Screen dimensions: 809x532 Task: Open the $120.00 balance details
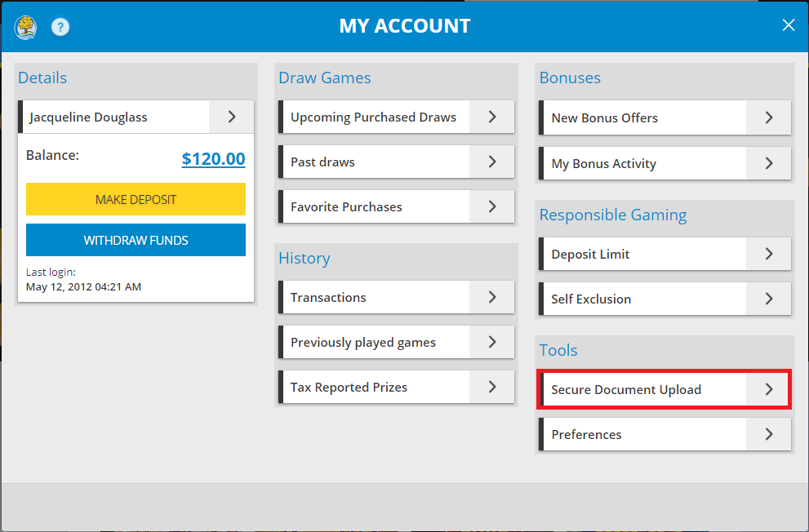point(213,159)
